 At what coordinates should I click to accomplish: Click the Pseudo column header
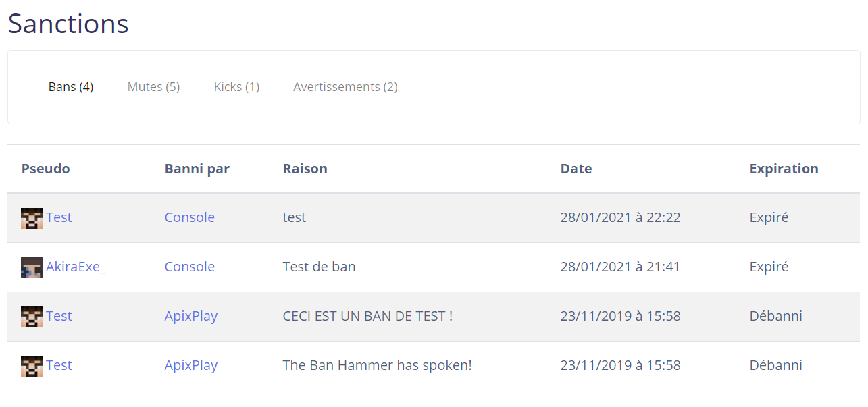coord(45,169)
